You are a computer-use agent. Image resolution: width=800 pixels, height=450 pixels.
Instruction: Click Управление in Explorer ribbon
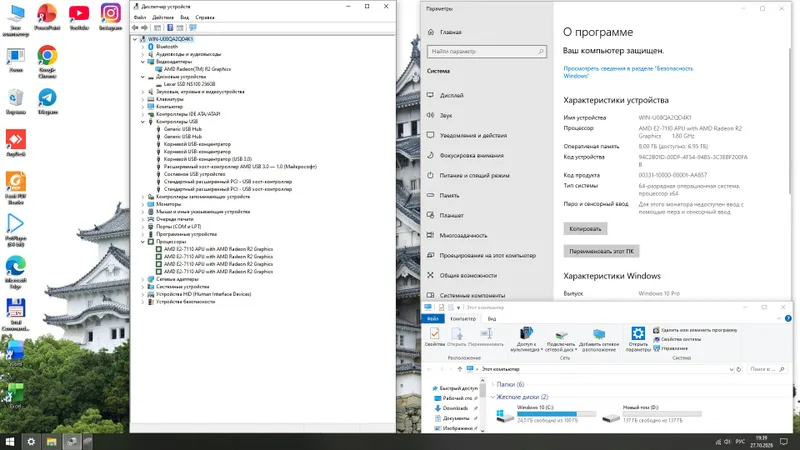coord(670,348)
